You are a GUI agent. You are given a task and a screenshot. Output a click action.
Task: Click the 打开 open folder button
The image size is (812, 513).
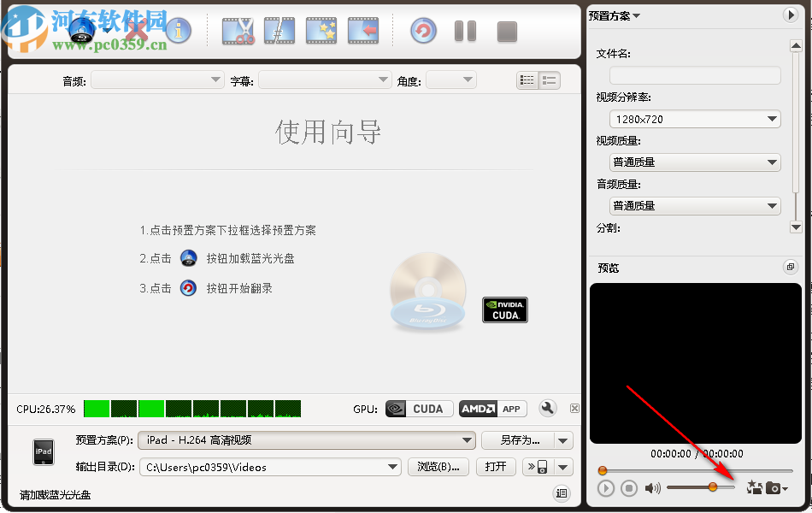pyautogui.click(x=496, y=467)
